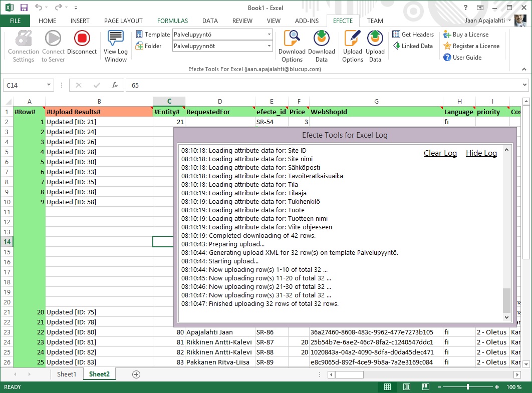The image size is (532, 393).
Task: Undo the last action
Action: click(x=39, y=8)
